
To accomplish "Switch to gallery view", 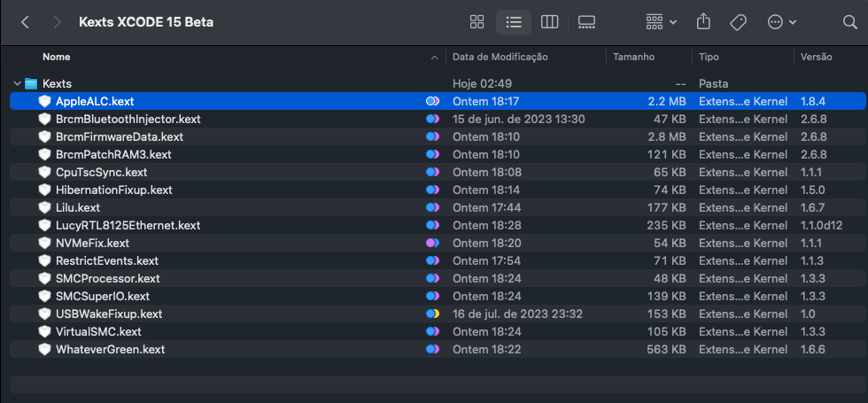I will coord(586,22).
